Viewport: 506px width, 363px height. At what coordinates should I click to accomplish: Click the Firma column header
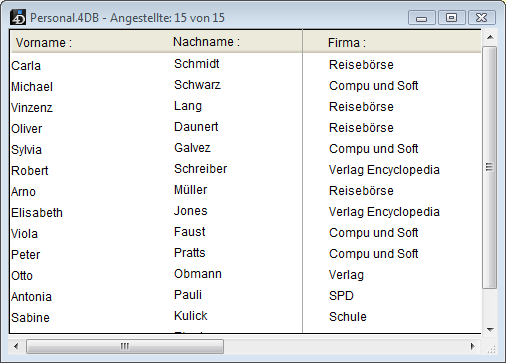tap(347, 43)
